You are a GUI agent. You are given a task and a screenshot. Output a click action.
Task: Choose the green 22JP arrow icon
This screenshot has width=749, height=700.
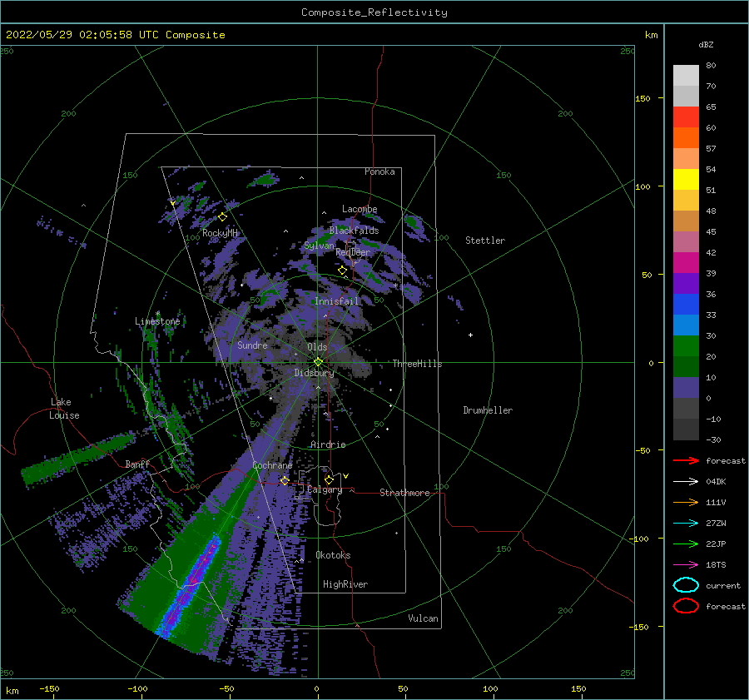(686, 544)
